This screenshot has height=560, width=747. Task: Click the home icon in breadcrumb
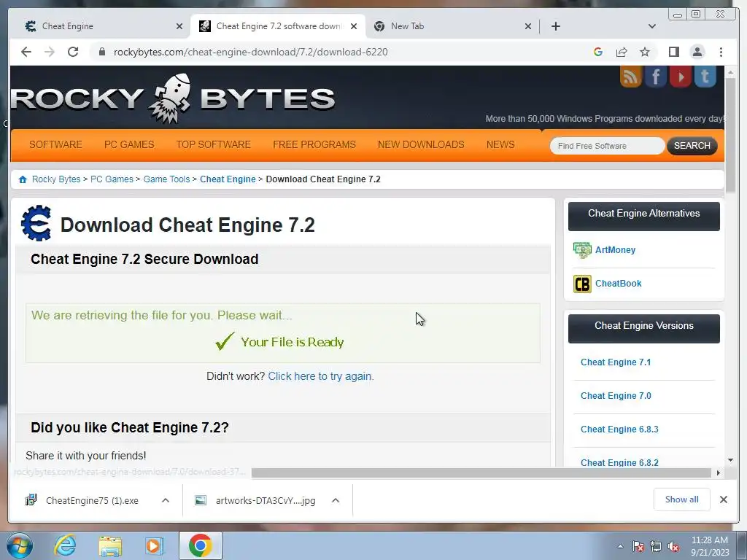[23, 179]
